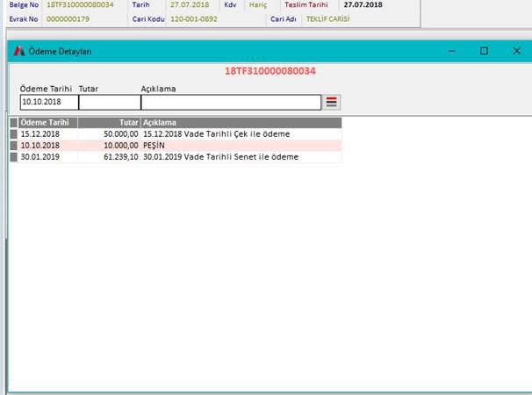This screenshot has width=532, height=395.
Task: Focus the Ödeme Tarihi input with 10.10.2018
Action: tap(49, 102)
